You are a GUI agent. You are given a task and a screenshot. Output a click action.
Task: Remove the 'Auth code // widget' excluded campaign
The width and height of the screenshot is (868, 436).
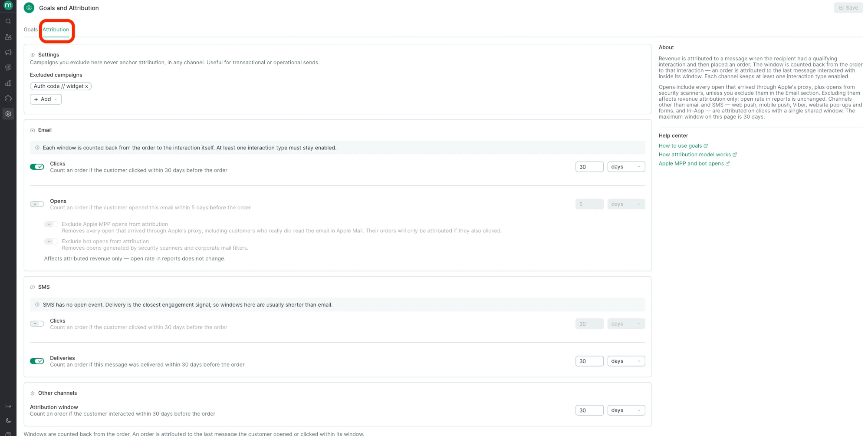86,86
